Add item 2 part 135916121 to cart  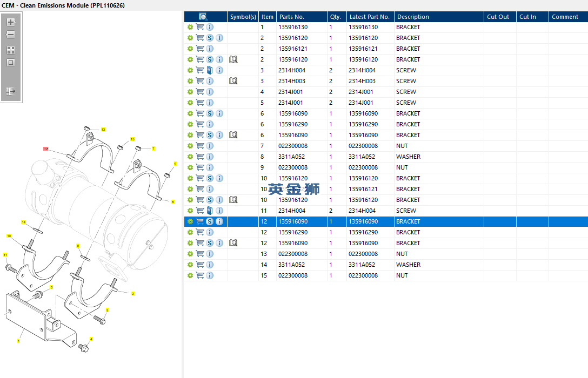[x=200, y=49]
